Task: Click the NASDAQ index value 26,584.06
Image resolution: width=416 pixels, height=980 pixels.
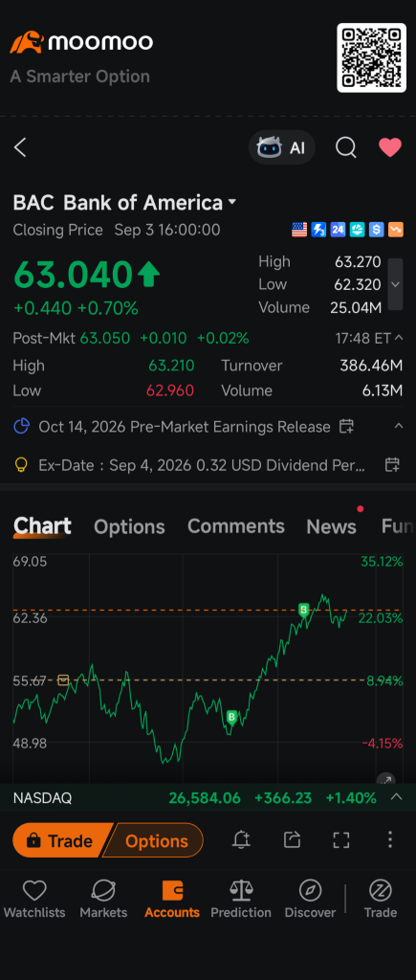Action: (x=205, y=798)
